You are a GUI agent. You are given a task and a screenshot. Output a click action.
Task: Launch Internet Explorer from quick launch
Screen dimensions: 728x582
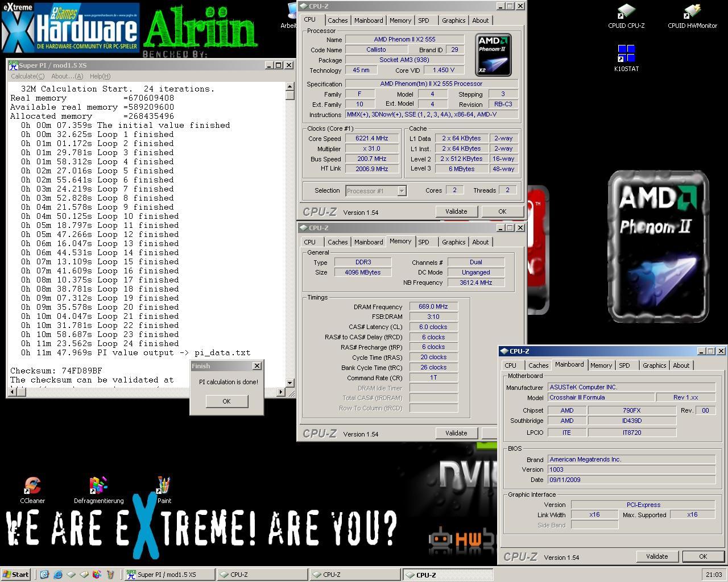click(57, 575)
